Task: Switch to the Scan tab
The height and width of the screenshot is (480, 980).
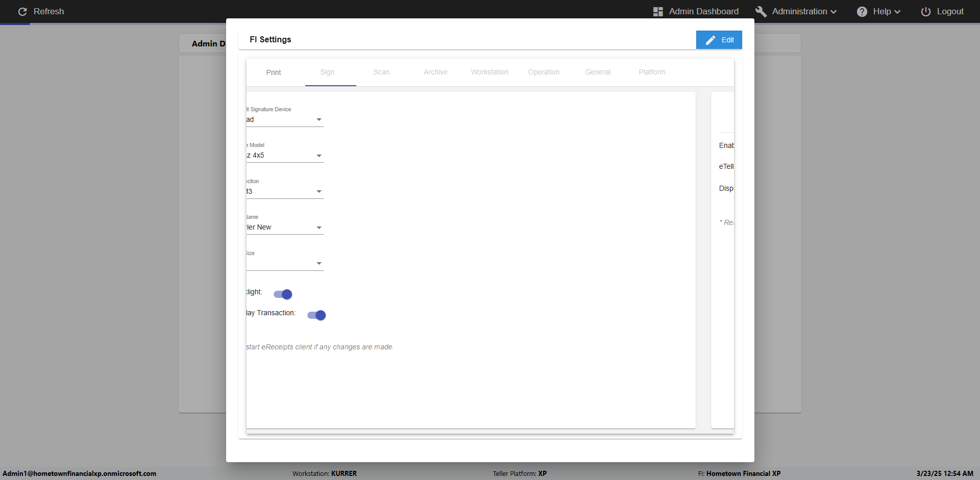Action: (x=381, y=72)
